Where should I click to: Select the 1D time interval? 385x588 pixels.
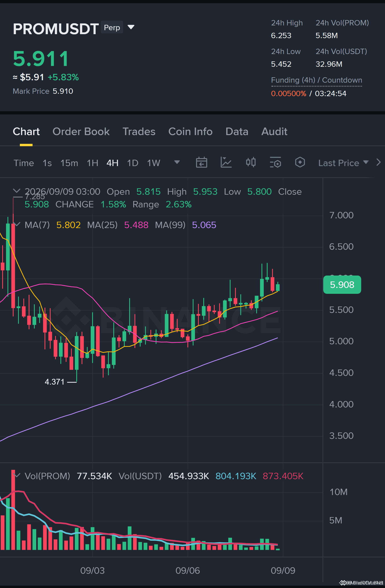(133, 163)
